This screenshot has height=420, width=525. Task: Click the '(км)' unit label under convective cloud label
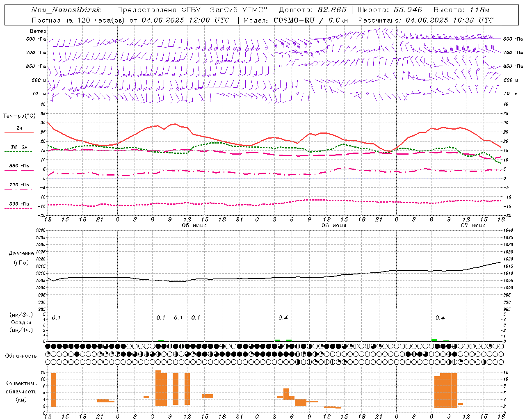[x=21, y=399]
